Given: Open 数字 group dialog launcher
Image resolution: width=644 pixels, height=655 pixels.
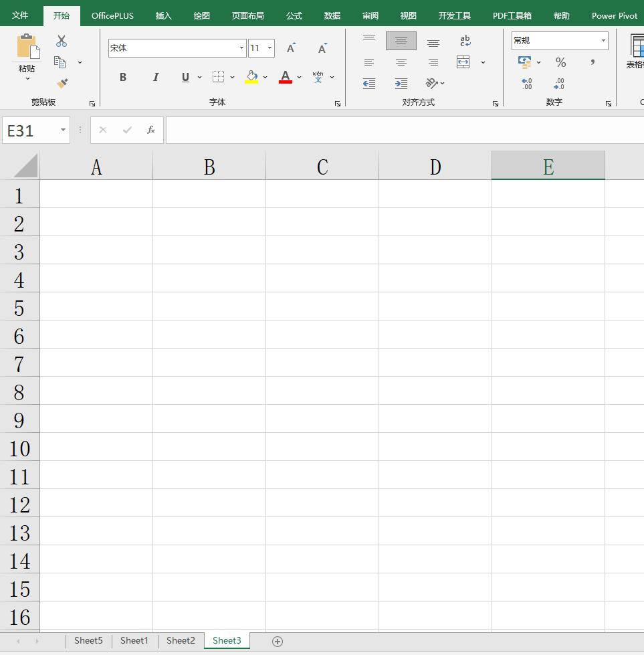Looking at the screenshot, I should [609, 104].
